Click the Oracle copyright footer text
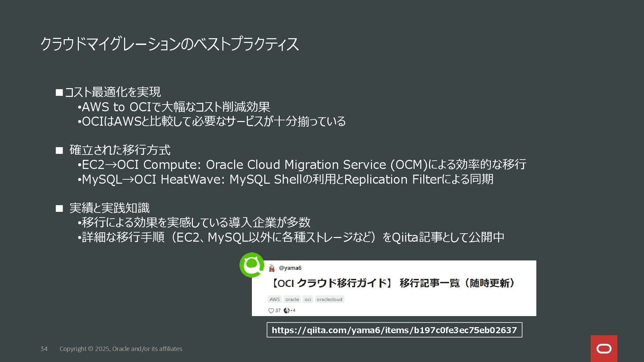Image resolution: width=644 pixels, height=362 pixels. (x=121, y=349)
